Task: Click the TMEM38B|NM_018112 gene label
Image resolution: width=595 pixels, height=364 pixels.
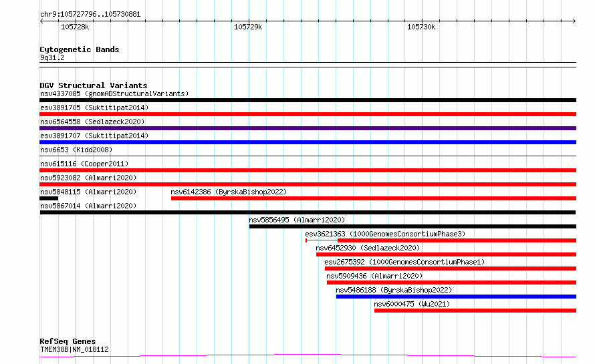Action: [74, 349]
